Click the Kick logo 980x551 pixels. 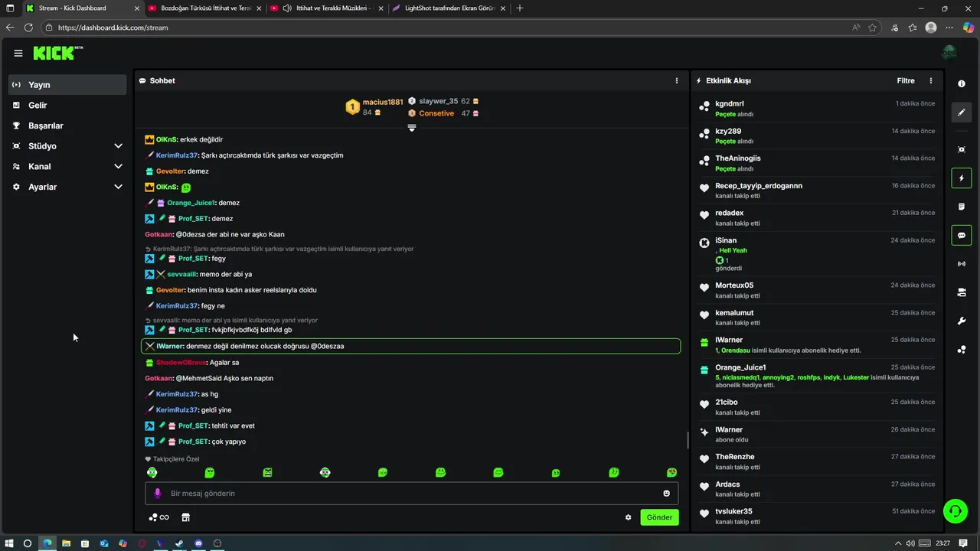(x=57, y=53)
